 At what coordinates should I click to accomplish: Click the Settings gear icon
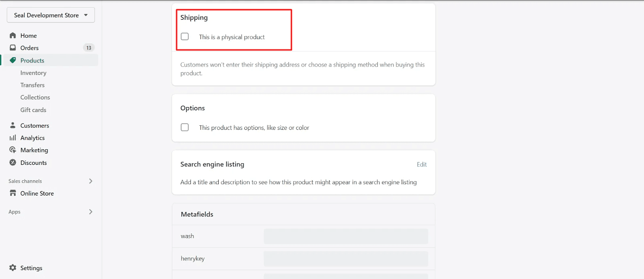point(13,268)
